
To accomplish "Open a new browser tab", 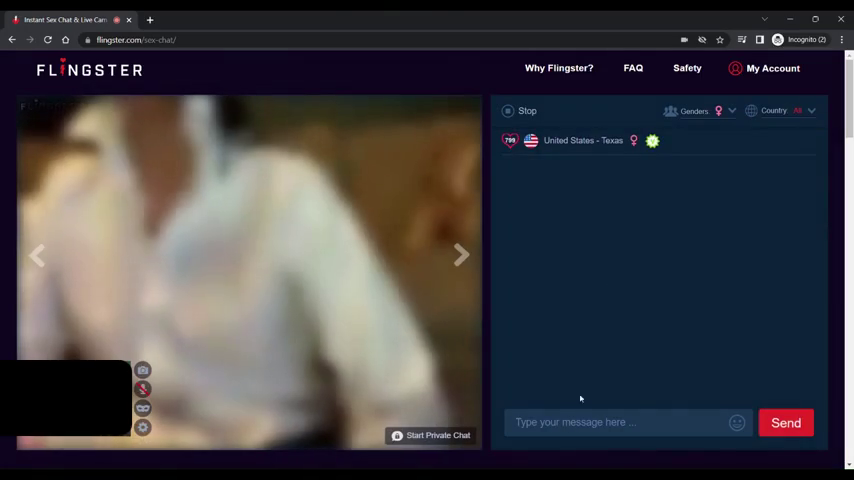I will (x=150, y=20).
